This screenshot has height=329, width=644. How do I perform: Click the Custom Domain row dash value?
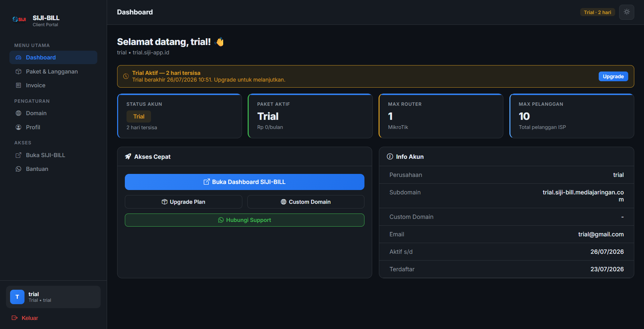[x=622, y=217]
